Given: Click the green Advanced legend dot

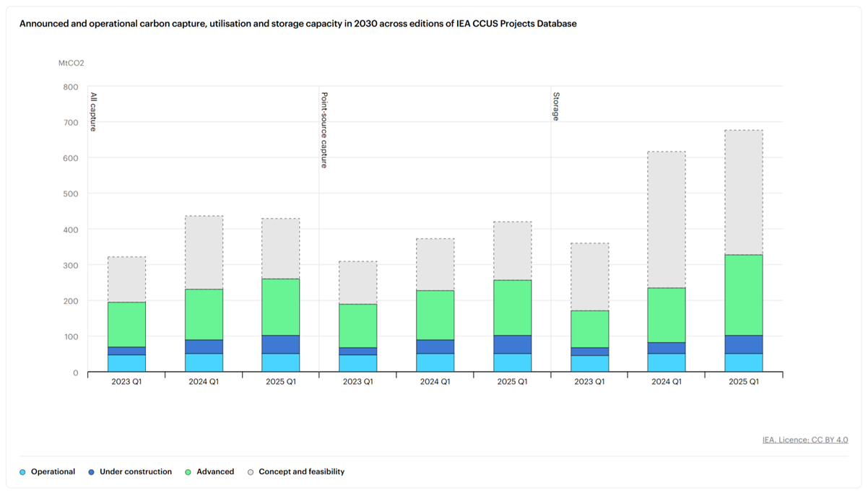Looking at the screenshot, I should click(188, 472).
